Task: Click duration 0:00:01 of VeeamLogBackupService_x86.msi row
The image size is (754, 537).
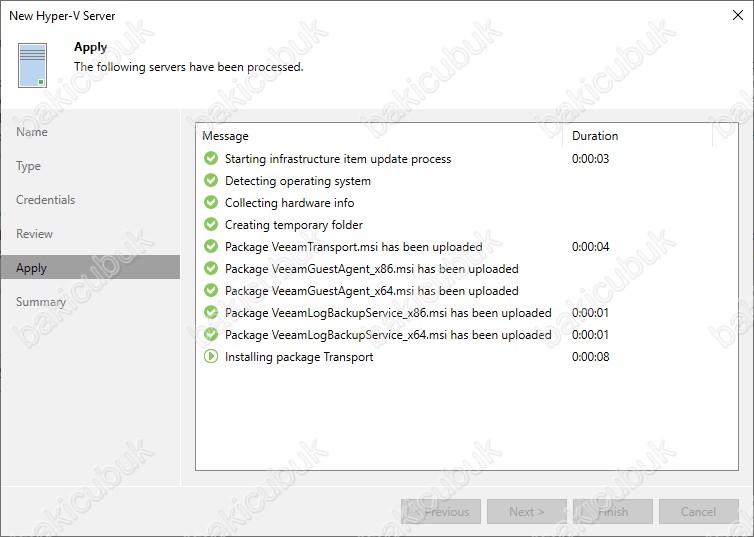Action: [x=591, y=313]
